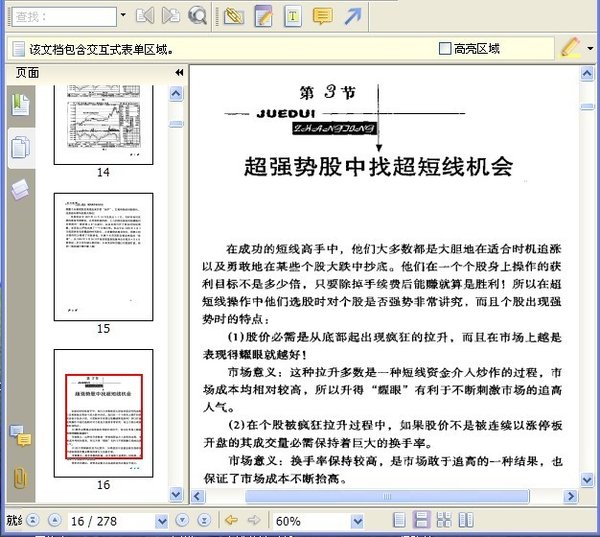Screen dimensions: 600x537
Task: Go to the last page
Action: pyautogui.click(x=204, y=520)
